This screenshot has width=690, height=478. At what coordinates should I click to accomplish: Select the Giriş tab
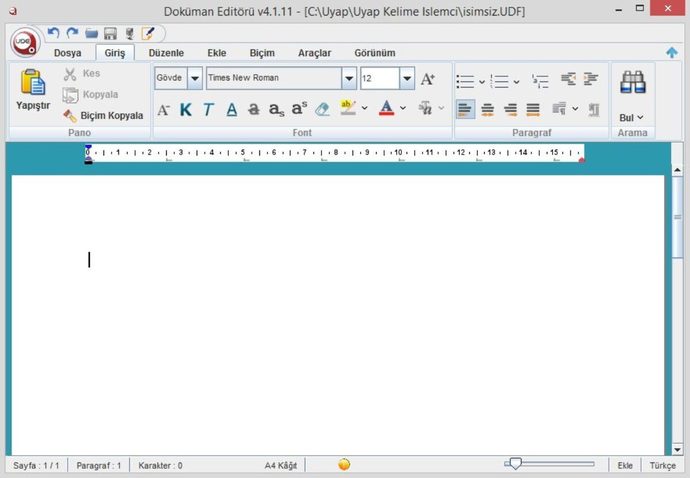click(115, 53)
